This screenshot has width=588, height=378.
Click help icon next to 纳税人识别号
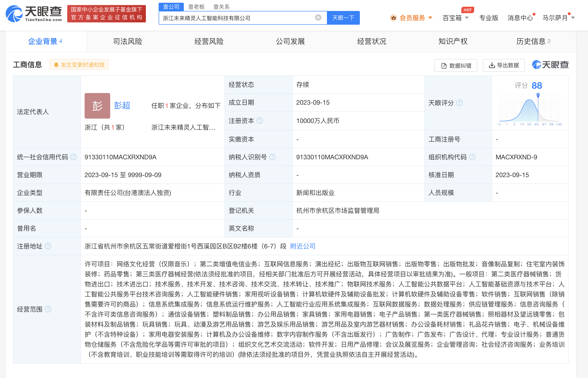273,157
